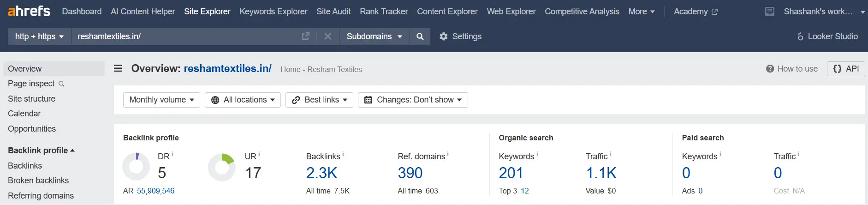Change Subdomains mode dropdown
The height and width of the screenshot is (205, 868).
point(374,36)
